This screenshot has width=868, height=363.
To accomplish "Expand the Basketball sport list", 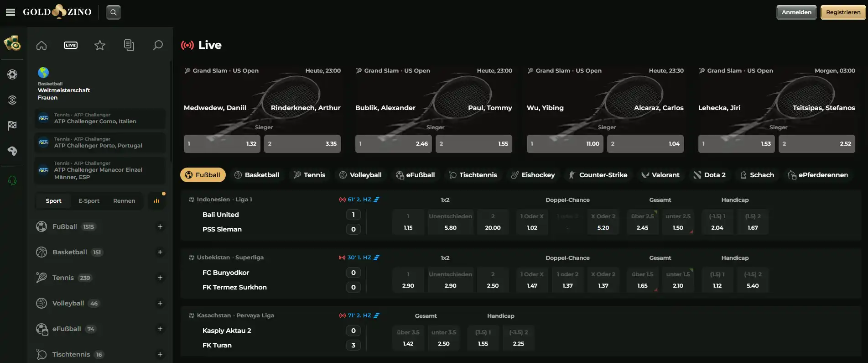I will [x=160, y=252].
